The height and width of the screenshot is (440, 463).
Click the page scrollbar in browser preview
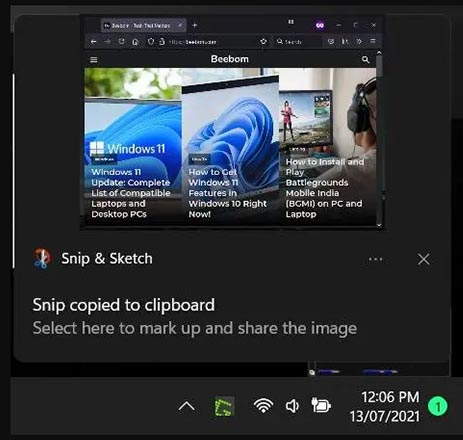pos(379,139)
